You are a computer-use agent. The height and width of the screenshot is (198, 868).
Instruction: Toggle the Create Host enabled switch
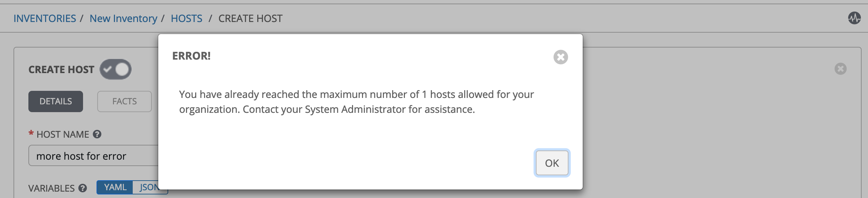click(x=115, y=69)
